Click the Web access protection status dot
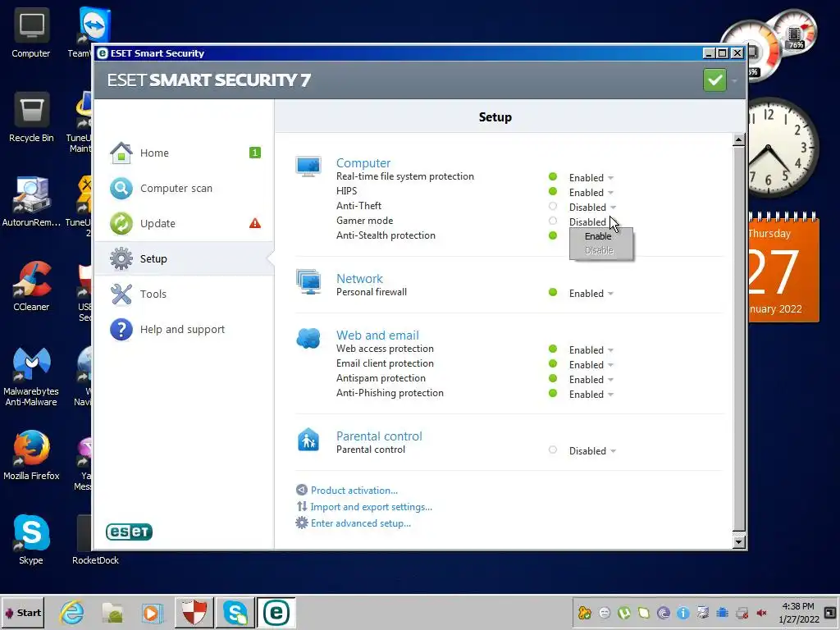 pyautogui.click(x=553, y=349)
